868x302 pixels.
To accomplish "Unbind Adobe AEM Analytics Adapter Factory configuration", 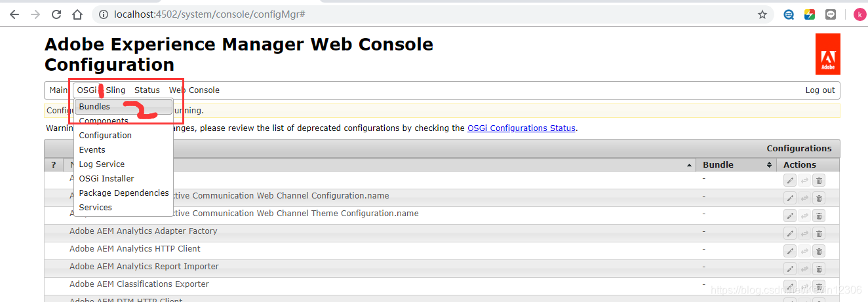I will 804,233.
